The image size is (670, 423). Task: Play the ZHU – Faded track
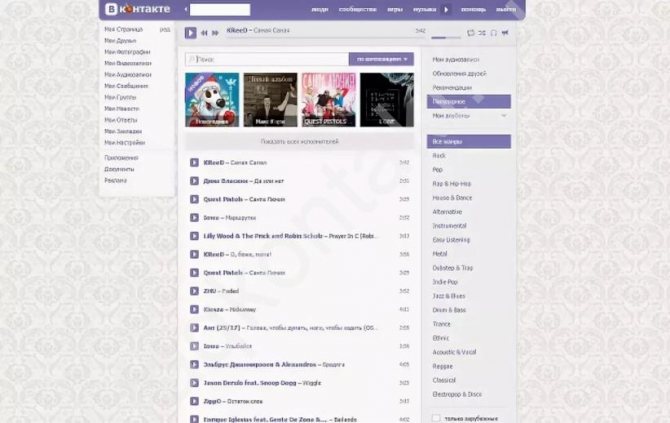coord(194,291)
